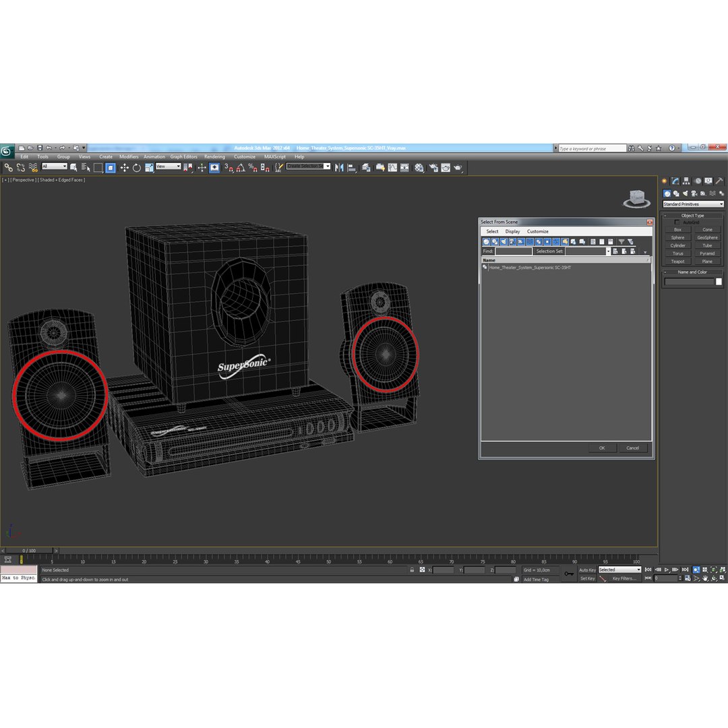Open the MAXScript menu
The height and width of the screenshot is (728, 728).
click(x=275, y=157)
